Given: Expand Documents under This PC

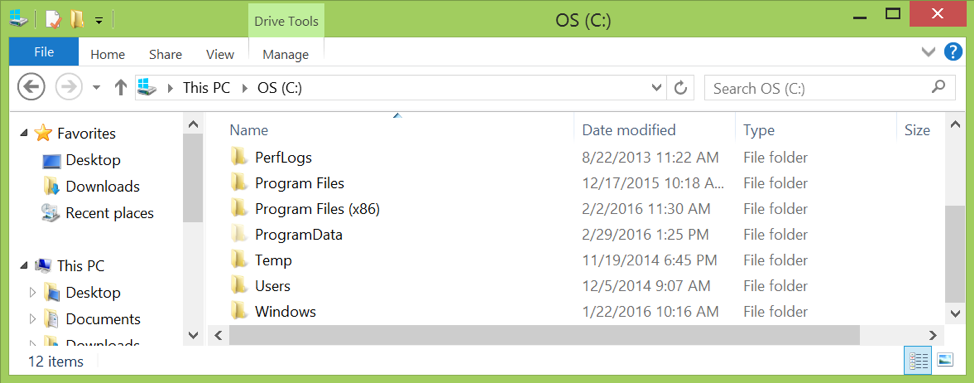Looking at the screenshot, I should (x=32, y=319).
